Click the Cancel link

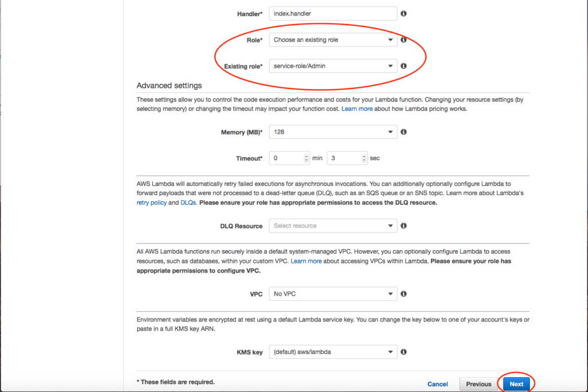(438, 384)
